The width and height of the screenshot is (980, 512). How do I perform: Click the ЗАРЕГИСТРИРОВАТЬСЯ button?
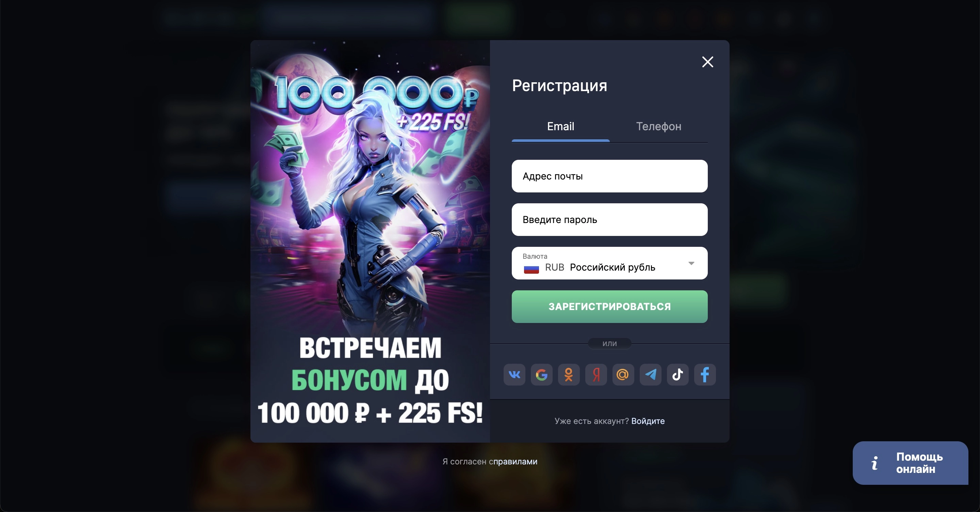pos(609,307)
